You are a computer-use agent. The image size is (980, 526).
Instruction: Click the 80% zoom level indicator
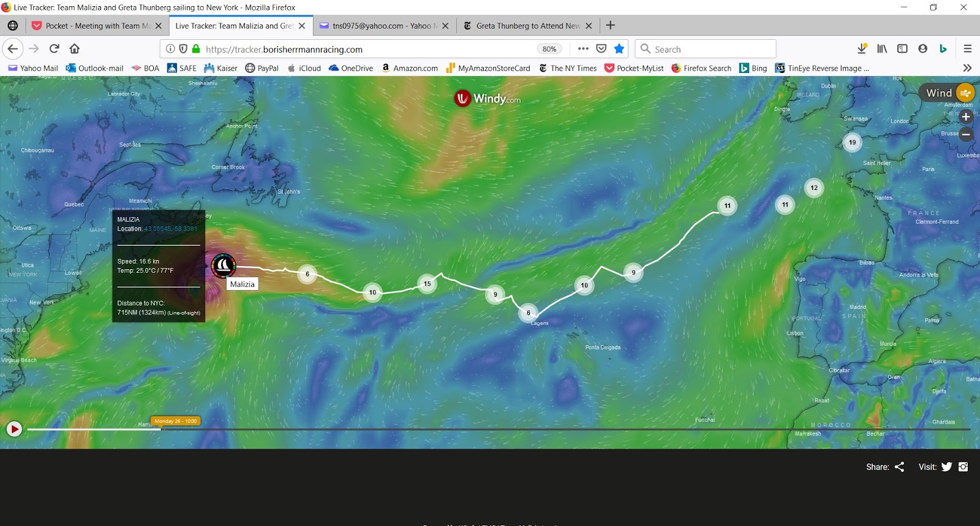click(x=549, y=49)
